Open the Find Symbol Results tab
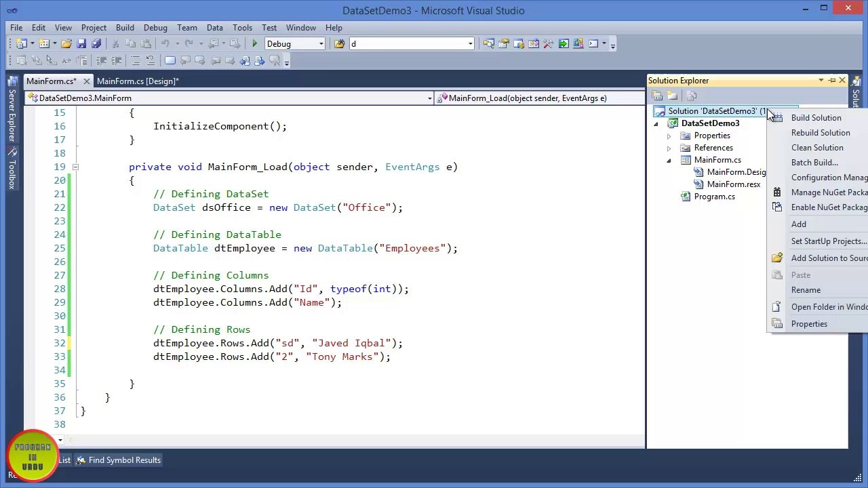This screenshot has width=868, height=488. [x=118, y=460]
